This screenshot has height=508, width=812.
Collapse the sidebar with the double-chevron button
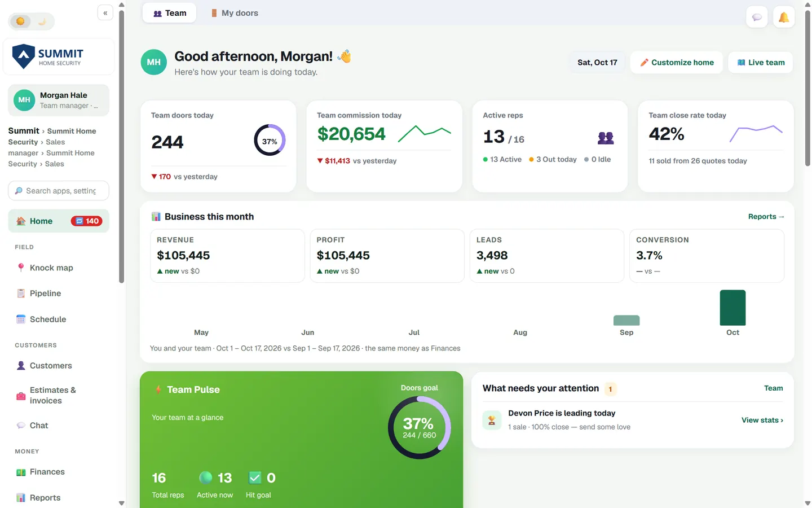click(105, 12)
